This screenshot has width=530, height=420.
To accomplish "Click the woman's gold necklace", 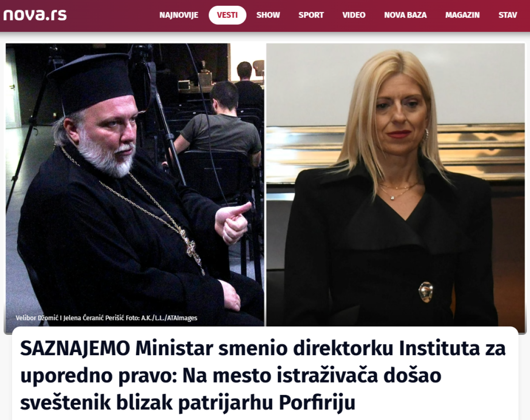I will pyautogui.click(x=399, y=191).
